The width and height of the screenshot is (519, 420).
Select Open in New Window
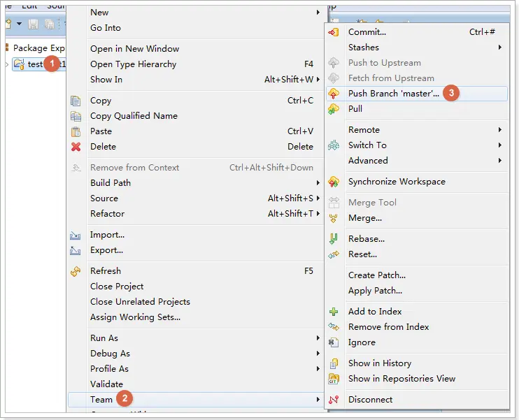[x=196, y=49]
